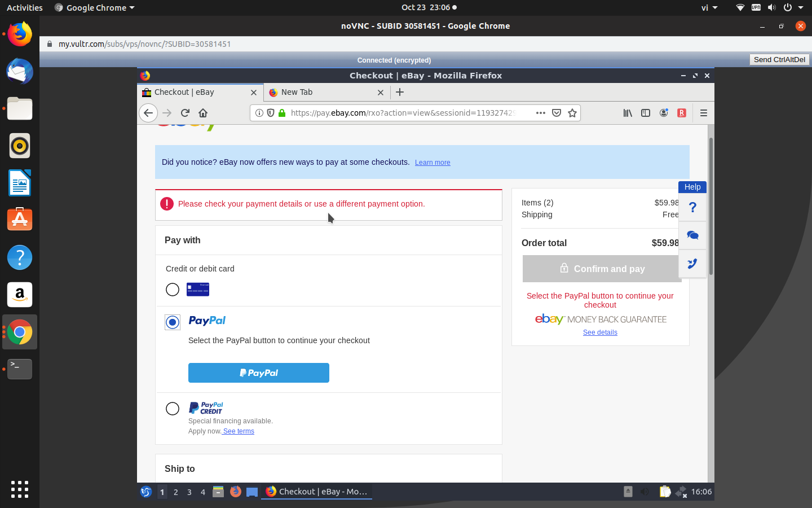Open Amazon launcher from dock

pyautogui.click(x=20, y=295)
